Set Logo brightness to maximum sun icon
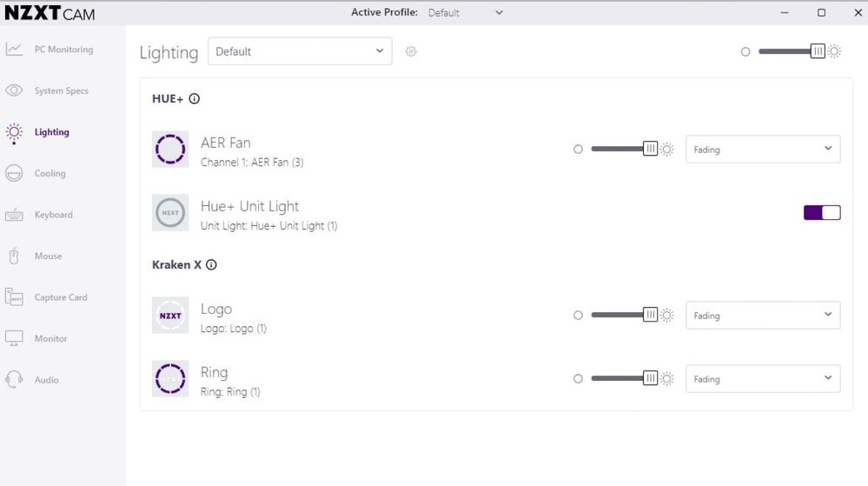Image resolution: width=868 pixels, height=486 pixels. click(667, 316)
